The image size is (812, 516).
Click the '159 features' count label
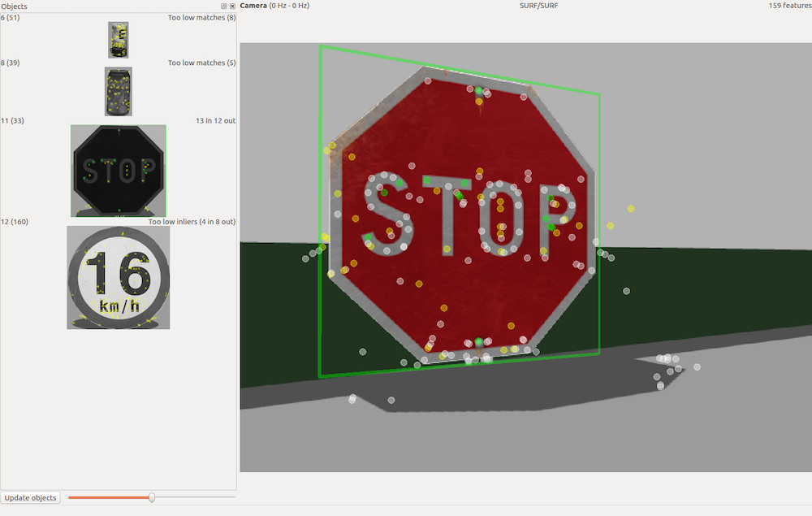789,6
